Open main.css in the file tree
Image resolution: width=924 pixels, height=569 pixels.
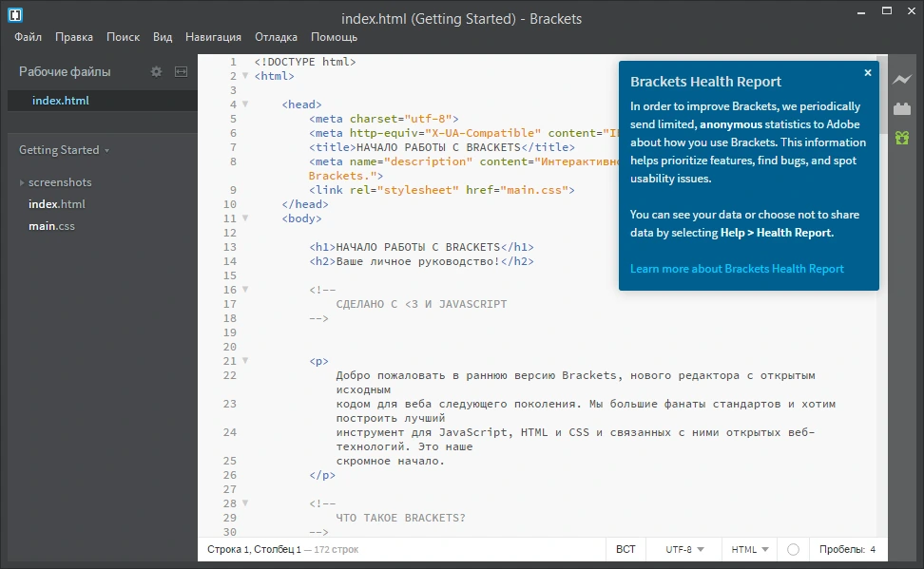52,225
